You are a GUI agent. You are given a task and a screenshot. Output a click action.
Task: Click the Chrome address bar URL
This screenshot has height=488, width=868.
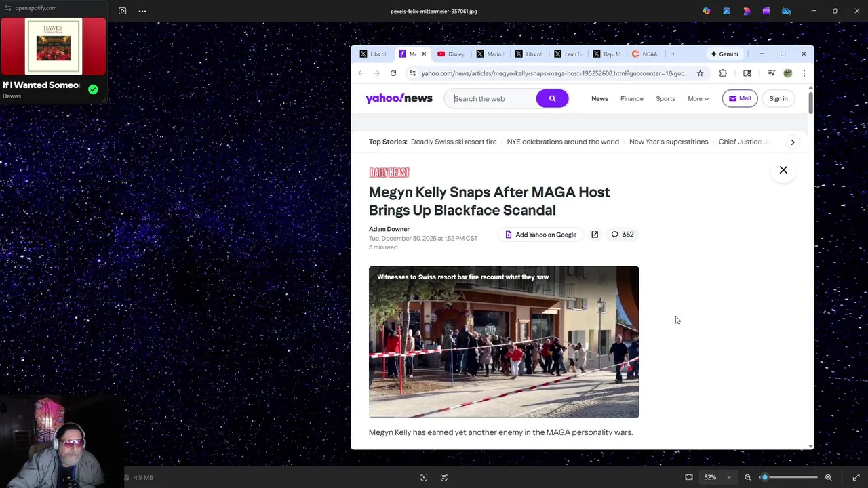pos(555,73)
